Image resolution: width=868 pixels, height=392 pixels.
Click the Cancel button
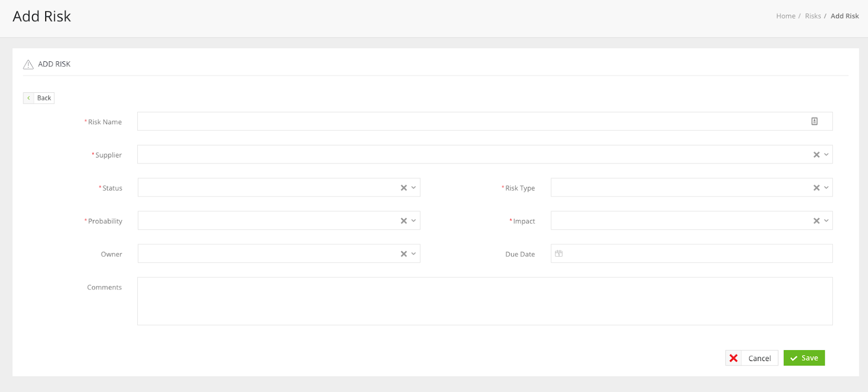[x=752, y=358]
